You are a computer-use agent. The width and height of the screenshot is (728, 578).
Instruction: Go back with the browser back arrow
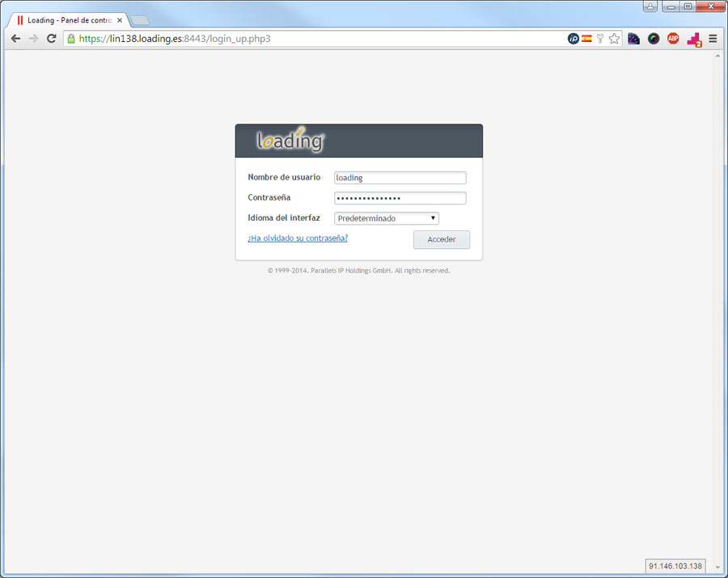[15, 39]
